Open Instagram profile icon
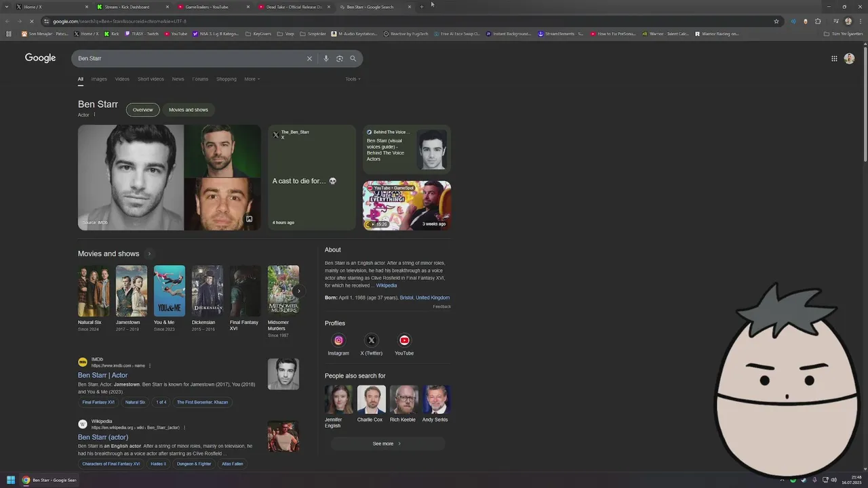This screenshot has width=868, height=488. (x=338, y=340)
